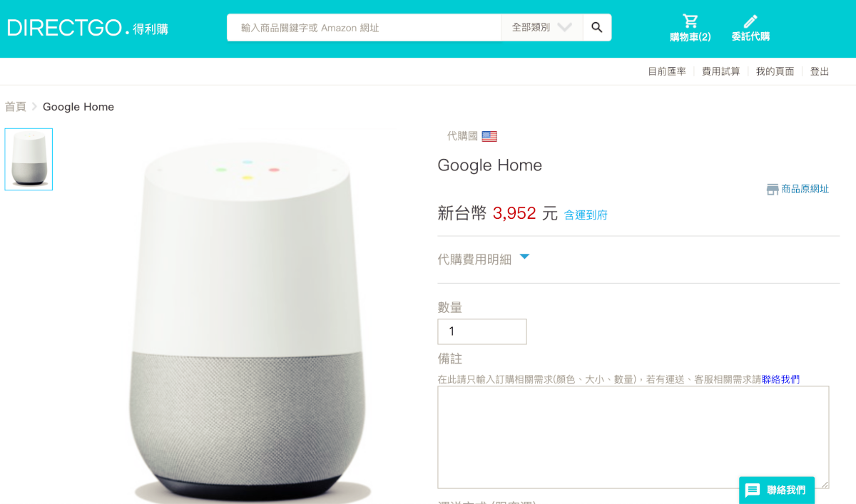Click the chat bubble icon on 聯絡我們

tap(753, 490)
